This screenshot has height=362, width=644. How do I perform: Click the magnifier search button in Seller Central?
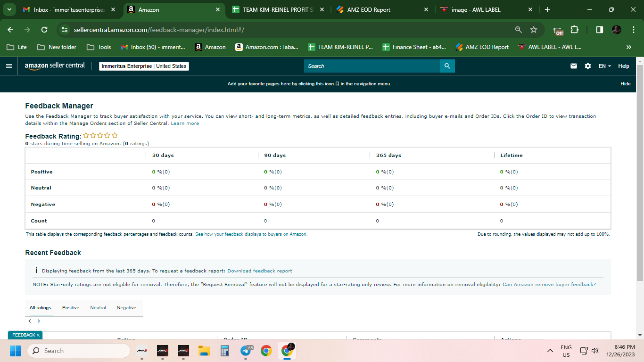coord(447,66)
